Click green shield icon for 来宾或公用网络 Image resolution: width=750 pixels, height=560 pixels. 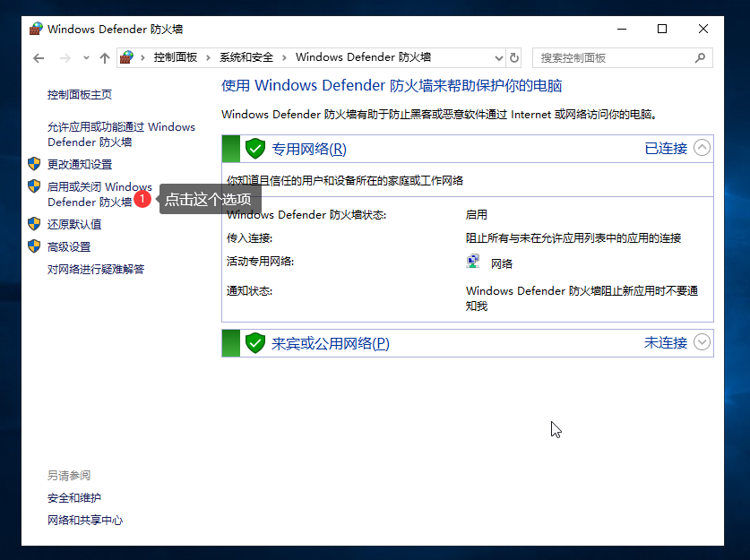pos(255,343)
